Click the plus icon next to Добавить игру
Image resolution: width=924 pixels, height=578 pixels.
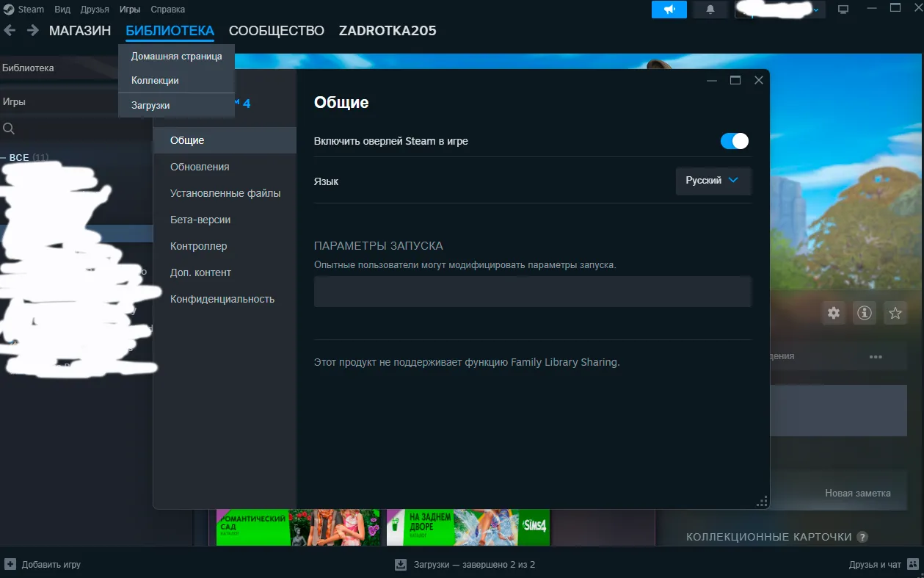[10, 564]
